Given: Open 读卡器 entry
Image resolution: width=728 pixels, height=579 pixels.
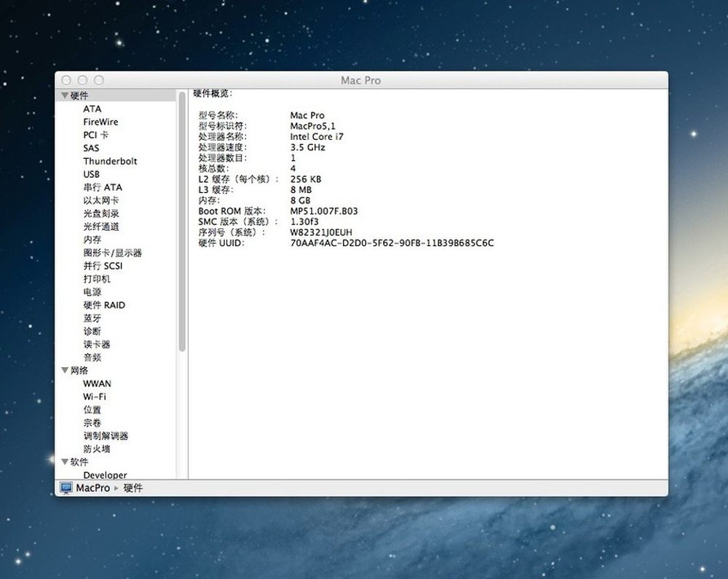Looking at the screenshot, I should pos(97,344).
